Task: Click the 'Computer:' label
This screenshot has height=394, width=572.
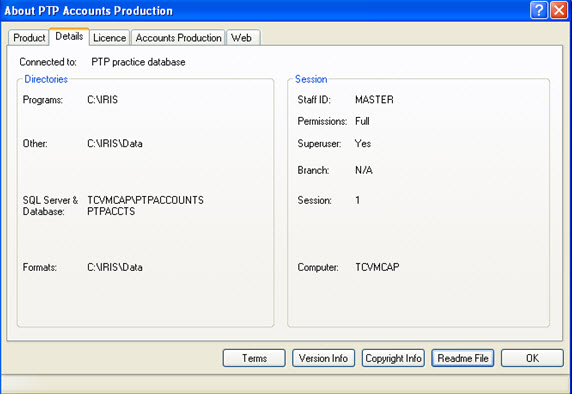Action: click(318, 267)
